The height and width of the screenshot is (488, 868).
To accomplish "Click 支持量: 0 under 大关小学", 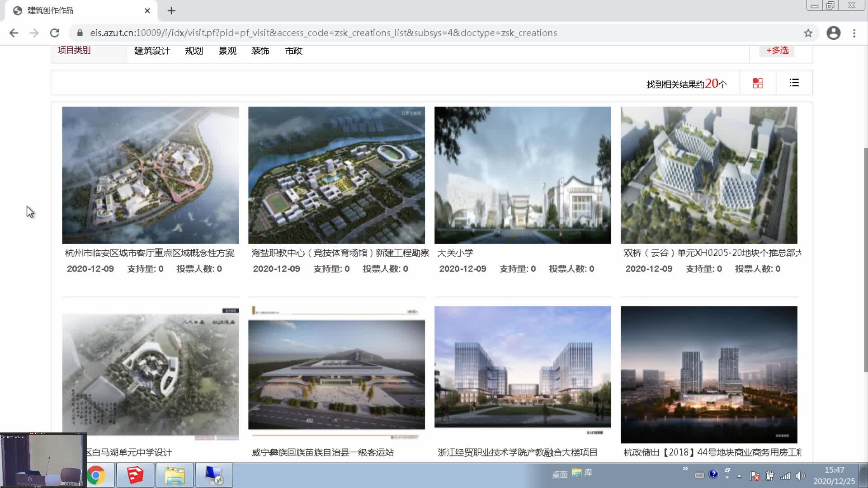I will point(518,269).
